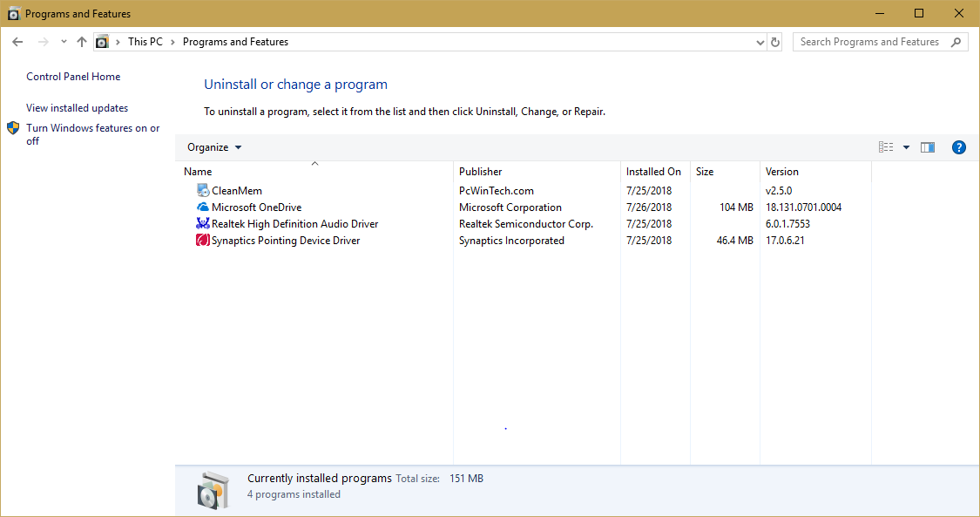Screen dimensions: 980x517
Task: Click the 7/26/2018 install date
Action: 649,207
